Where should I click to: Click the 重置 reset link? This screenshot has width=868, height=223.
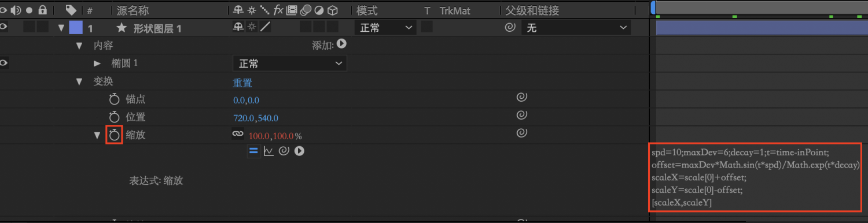(x=242, y=83)
